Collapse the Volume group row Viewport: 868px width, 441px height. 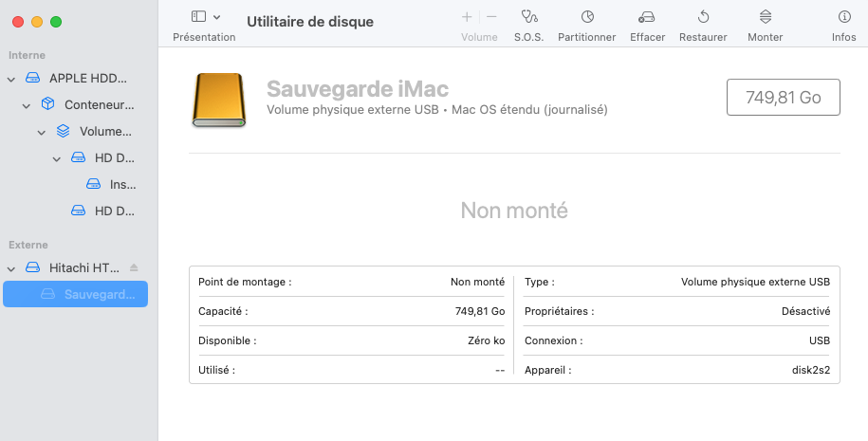pyautogui.click(x=41, y=132)
